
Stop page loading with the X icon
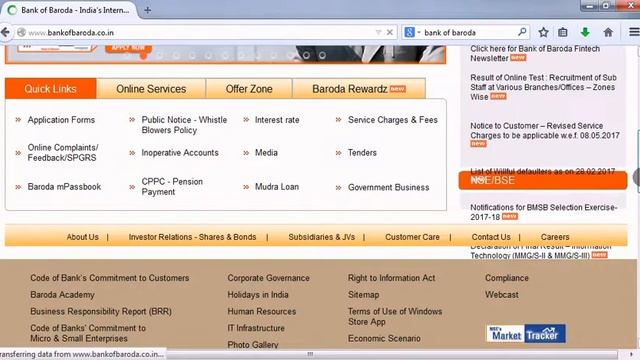390,32
